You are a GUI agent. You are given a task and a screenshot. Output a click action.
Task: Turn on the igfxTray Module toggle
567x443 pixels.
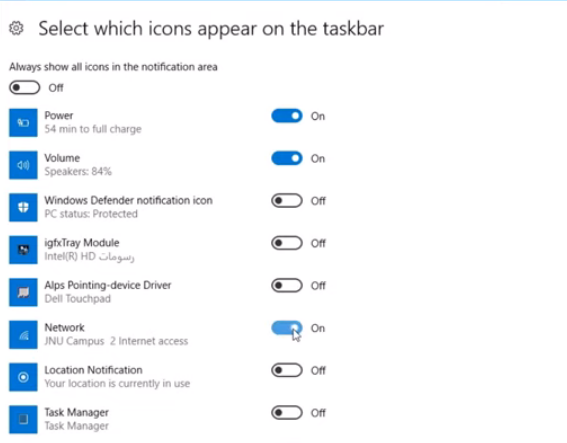[287, 243]
